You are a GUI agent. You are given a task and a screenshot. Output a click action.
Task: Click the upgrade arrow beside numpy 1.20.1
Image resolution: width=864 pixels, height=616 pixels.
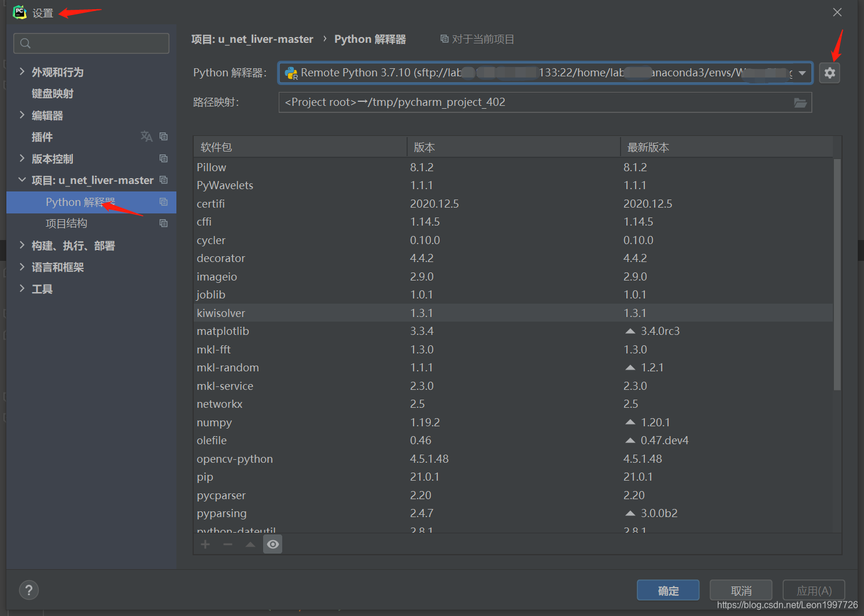coord(630,422)
